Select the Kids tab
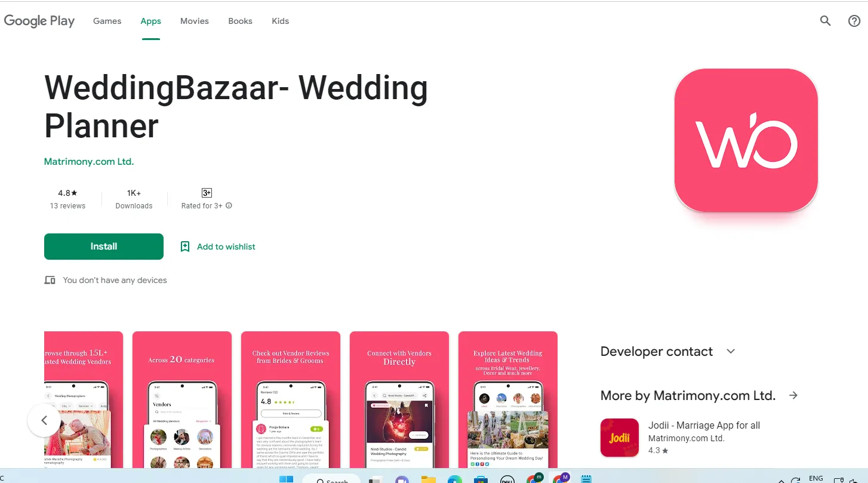Image resolution: width=868 pixels, height=483 pixels. (x=280, y=21)
